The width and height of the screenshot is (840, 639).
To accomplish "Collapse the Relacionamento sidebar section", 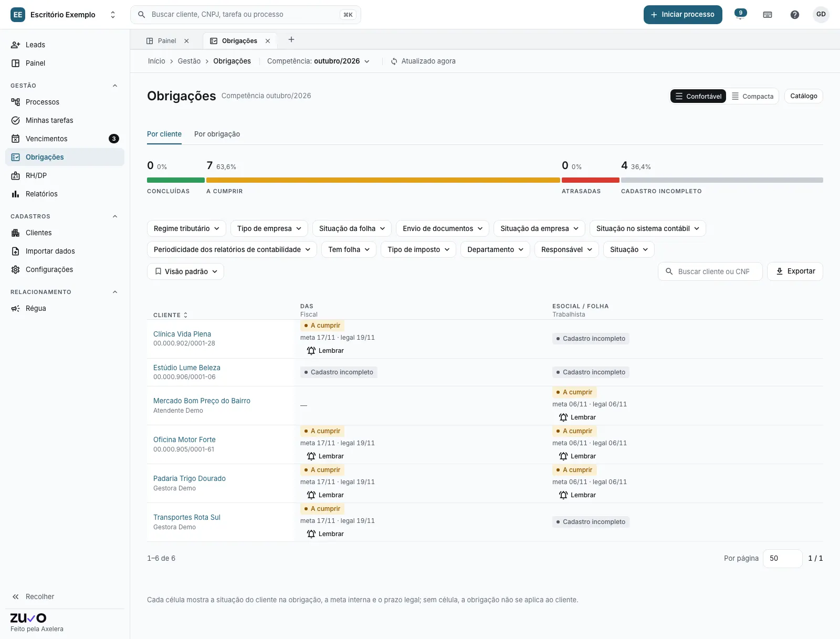I will click(x=115, y=292).
